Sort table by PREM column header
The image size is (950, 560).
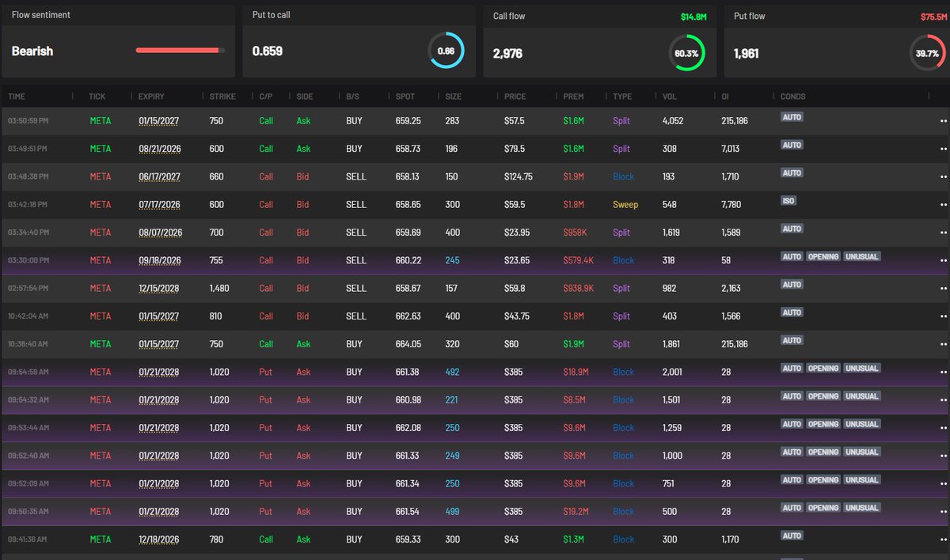[x=573, y=96]
